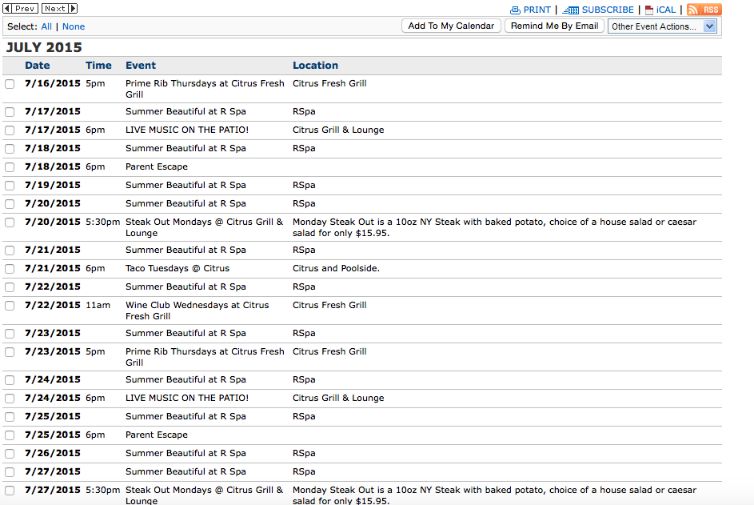Click 7/22/2015 Citrus Fresh Grill location

coord(329,305)
